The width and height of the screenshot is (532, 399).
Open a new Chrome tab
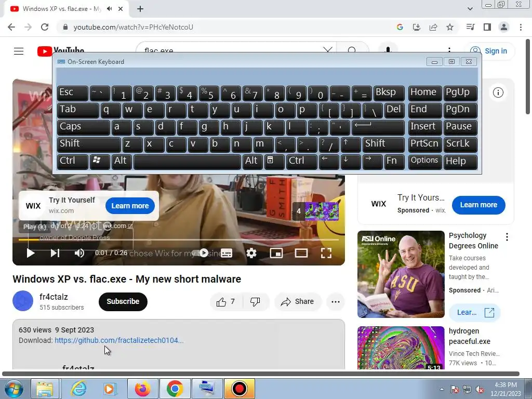click(140, 9)
